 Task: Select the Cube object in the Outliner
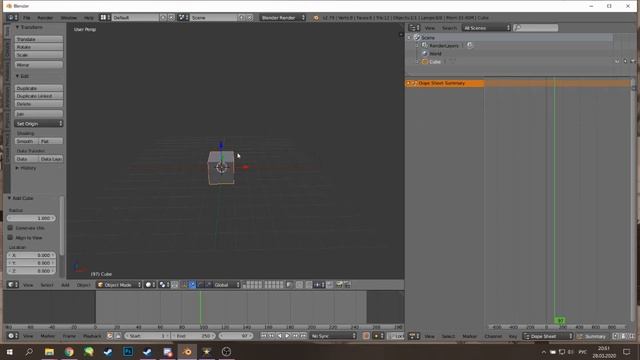click(x=435, y=62)
